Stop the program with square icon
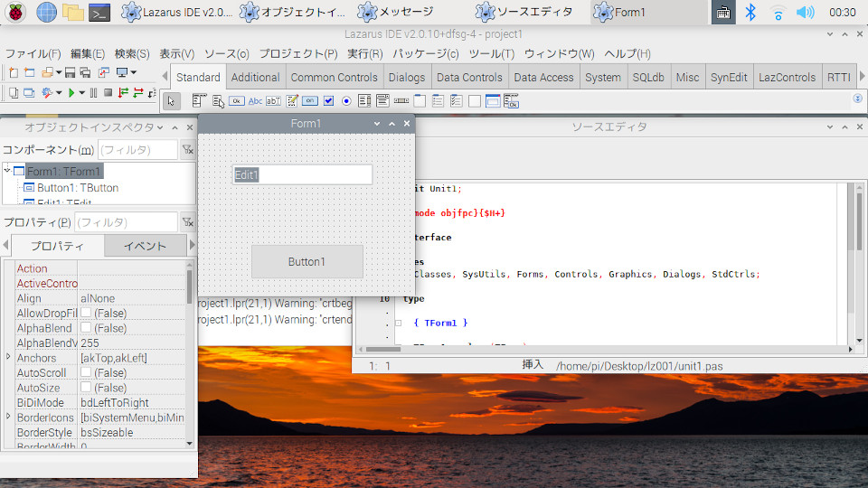Image resolution: width=868 pixels, height=488 pixels. click(x=108, y=93)
